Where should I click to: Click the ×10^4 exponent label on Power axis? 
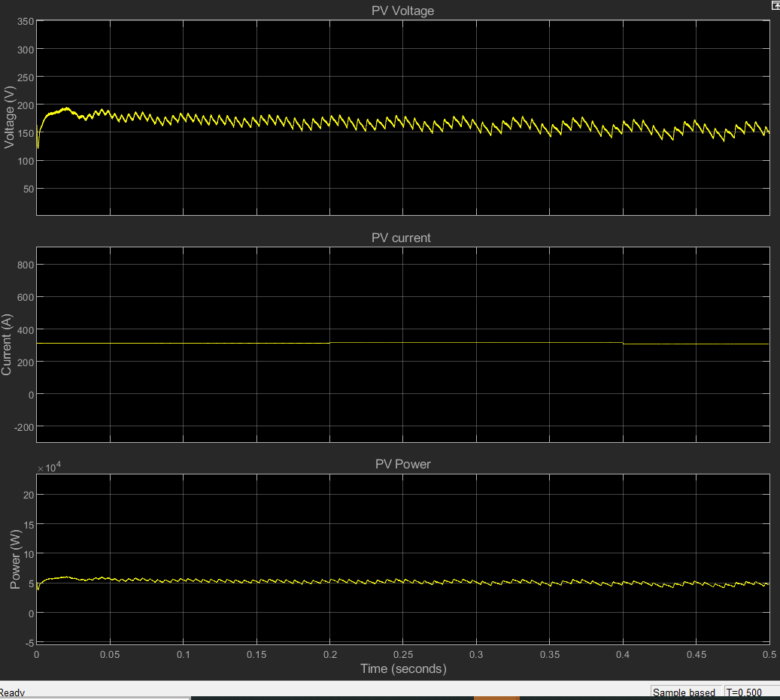pyautogui.click(x=49, y=468)
